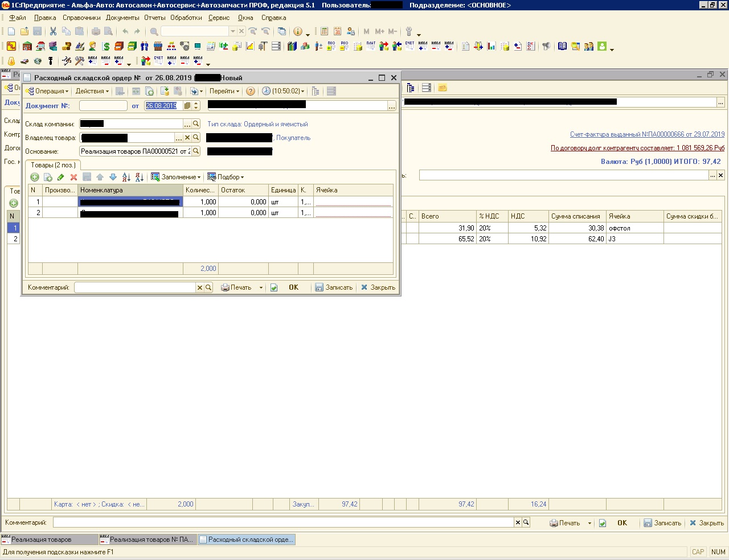Open the Файл menu

point(18,18)
